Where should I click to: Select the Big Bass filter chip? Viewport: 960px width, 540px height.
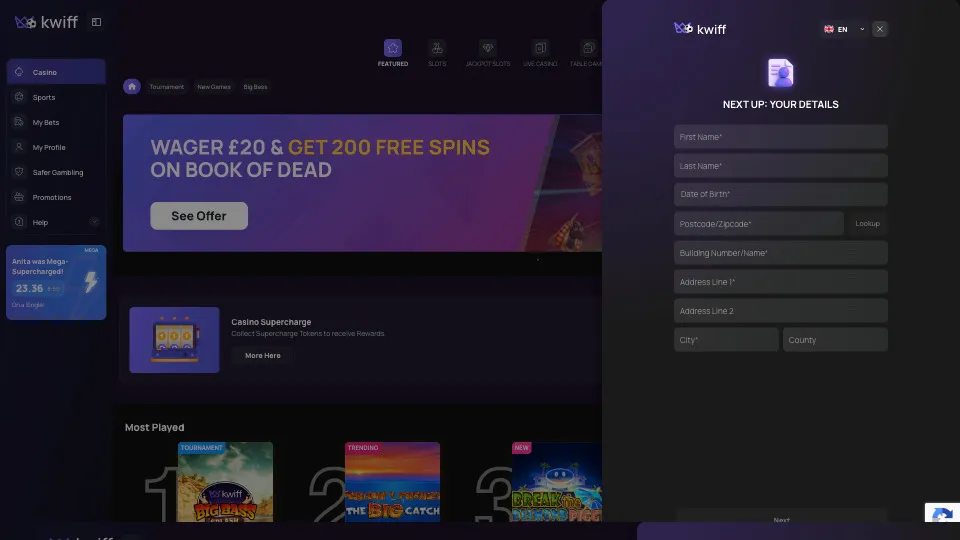pos(255,87)
